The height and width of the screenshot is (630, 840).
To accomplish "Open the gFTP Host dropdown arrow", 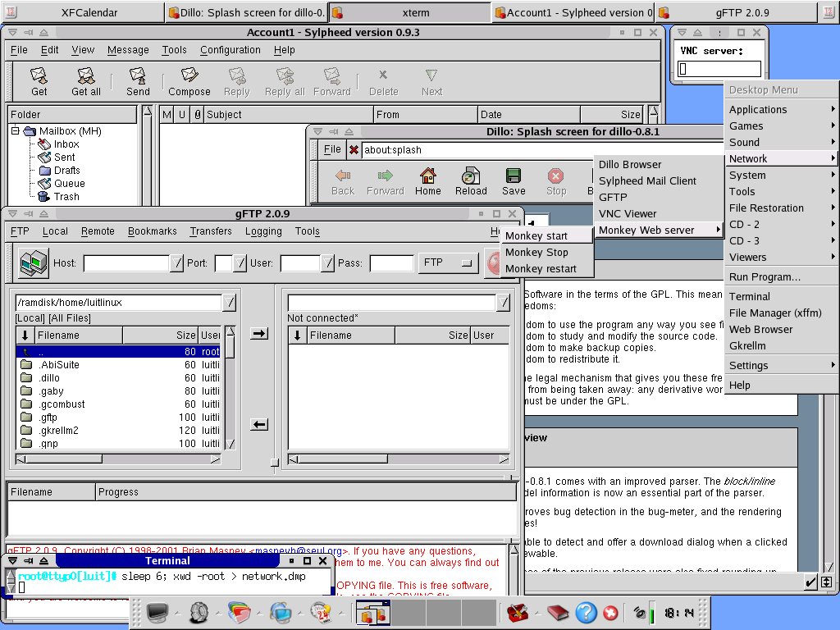I will (177, 263).
